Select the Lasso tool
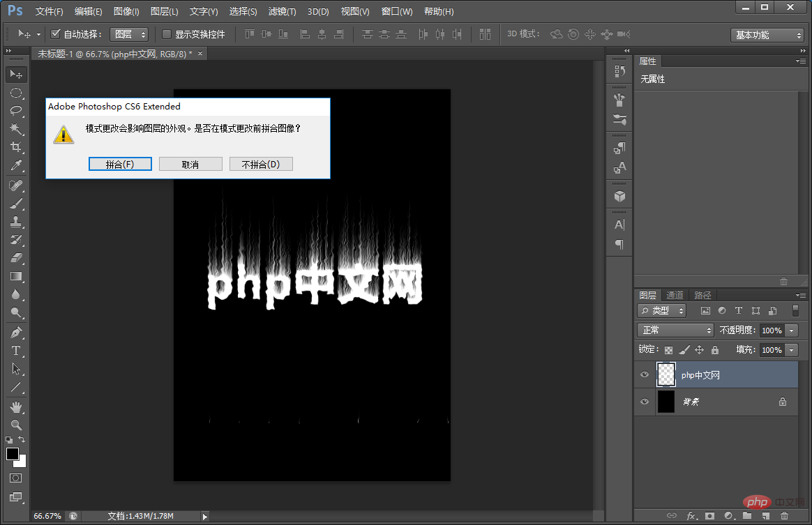 (16, 111)
